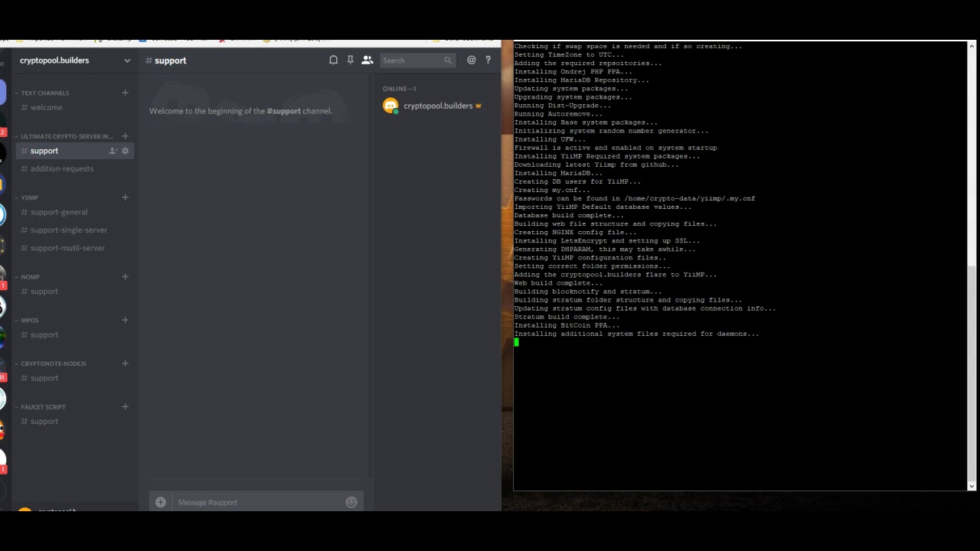Open notification settings bell icon
Viewport: 980px width, 551px height.
333,60
